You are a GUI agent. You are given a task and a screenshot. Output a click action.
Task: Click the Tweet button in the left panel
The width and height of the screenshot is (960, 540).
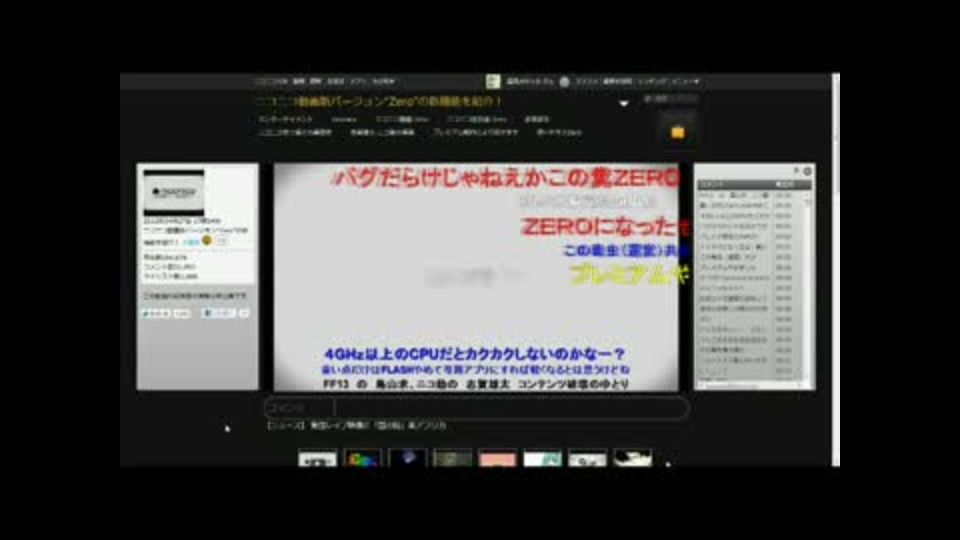coord(156,313)
